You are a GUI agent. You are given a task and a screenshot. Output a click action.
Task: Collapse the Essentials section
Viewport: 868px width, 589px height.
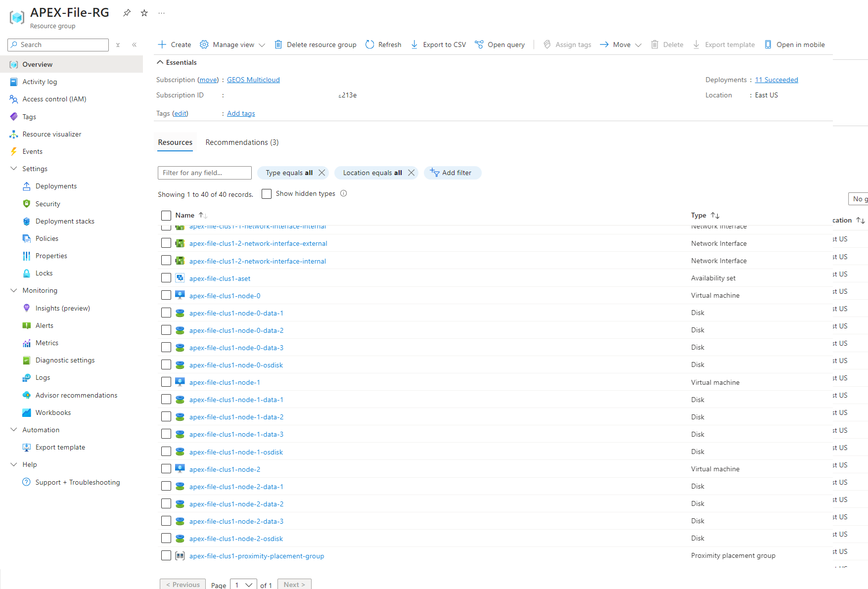tap(160, 62)
